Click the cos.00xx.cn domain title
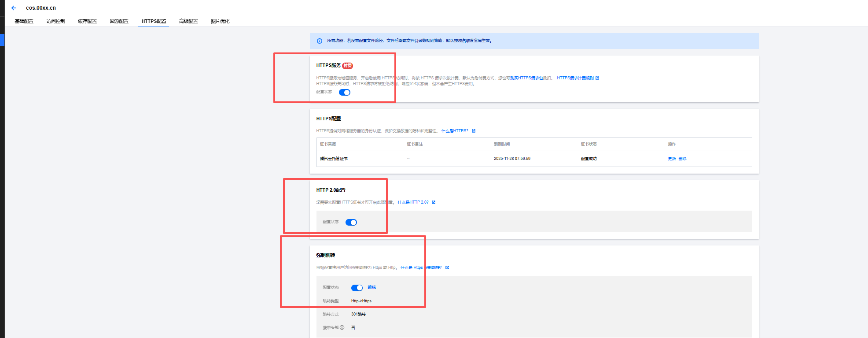Image resolution: width=868 pixels, height=338 pixels. (x=41, y=8)
